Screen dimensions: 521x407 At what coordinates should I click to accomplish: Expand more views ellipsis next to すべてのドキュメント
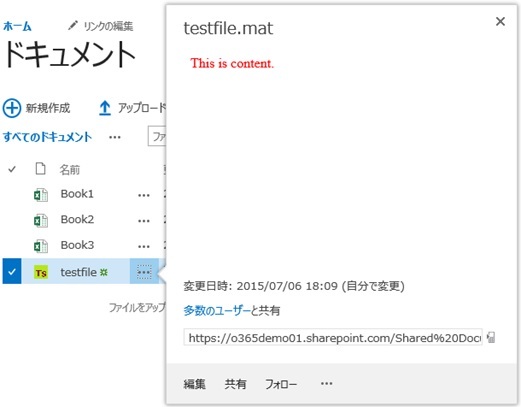click(x=115, y=137)
